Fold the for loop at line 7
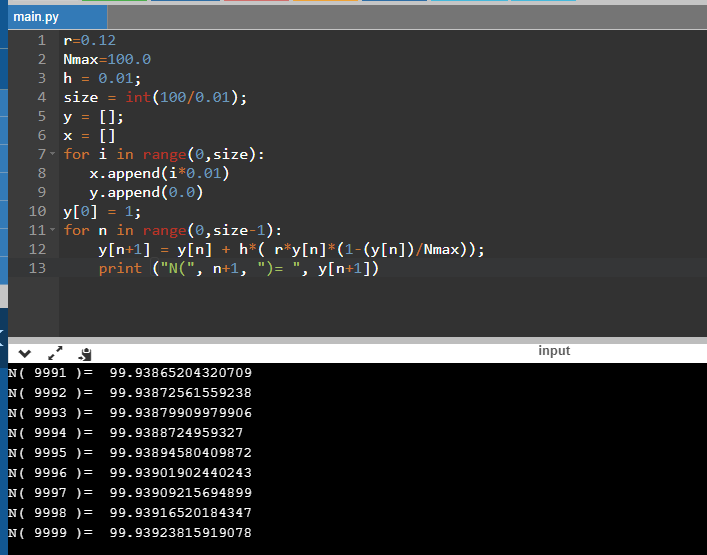This screenshot has width=707, height=555. 53,154
